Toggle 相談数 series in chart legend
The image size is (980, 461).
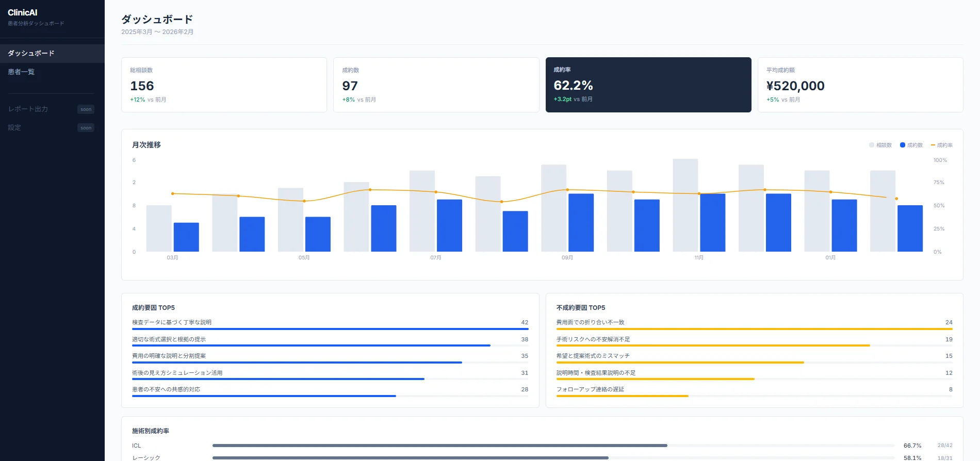point(880,145)
